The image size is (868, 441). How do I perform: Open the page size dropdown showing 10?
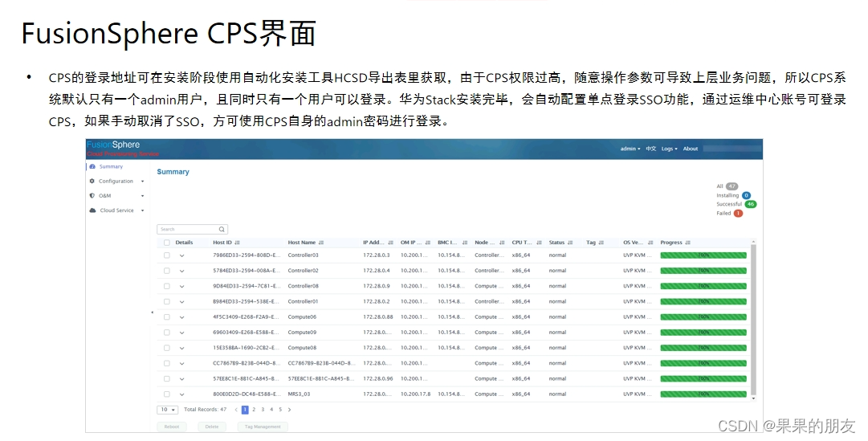(168, 410)
